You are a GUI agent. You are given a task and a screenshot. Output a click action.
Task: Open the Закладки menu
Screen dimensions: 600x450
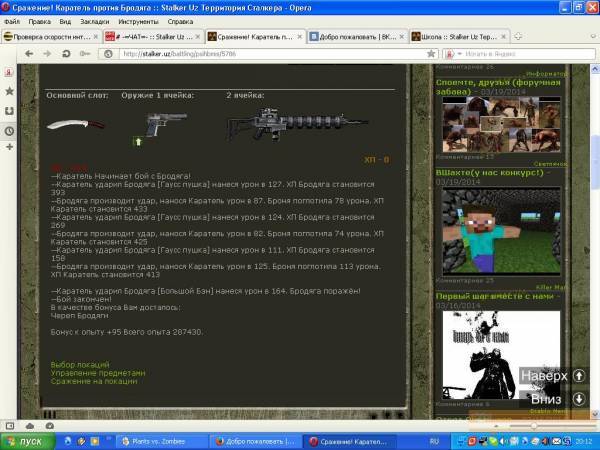coord(94,20)
